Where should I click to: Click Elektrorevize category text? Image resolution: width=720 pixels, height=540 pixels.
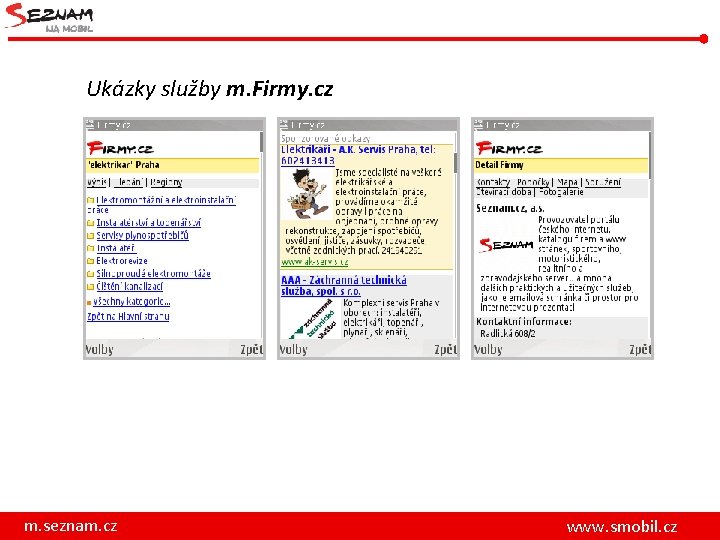point(122,261)
